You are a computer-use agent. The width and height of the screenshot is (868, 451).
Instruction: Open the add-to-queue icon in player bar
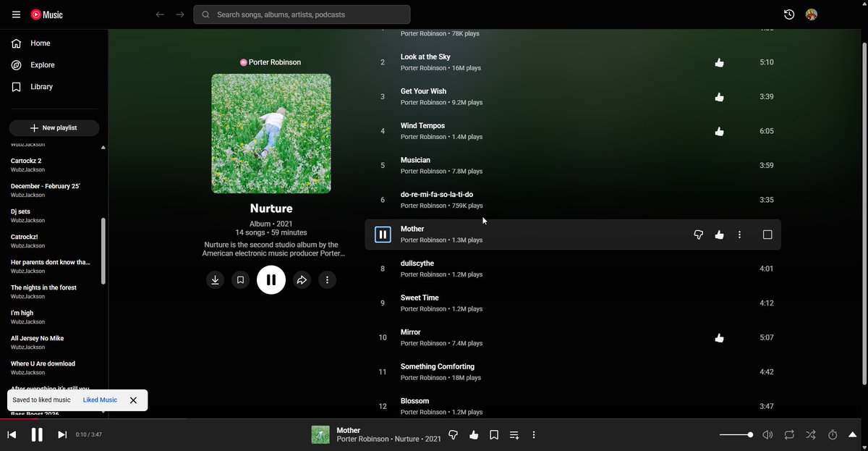(514, 434)
